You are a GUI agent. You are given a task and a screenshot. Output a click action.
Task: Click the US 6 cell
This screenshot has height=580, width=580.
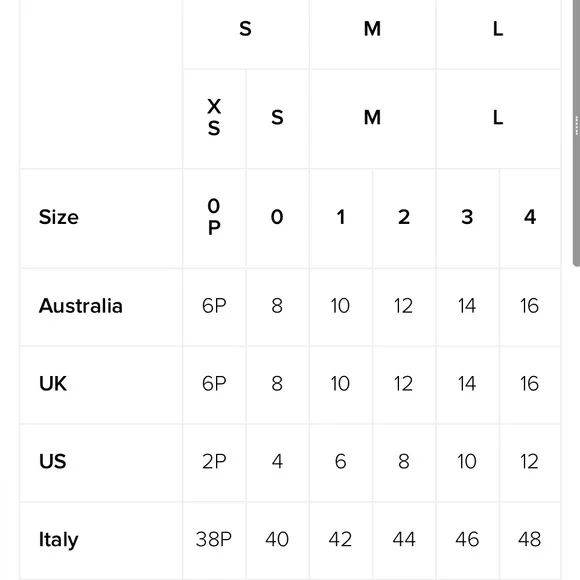[341, 462]
